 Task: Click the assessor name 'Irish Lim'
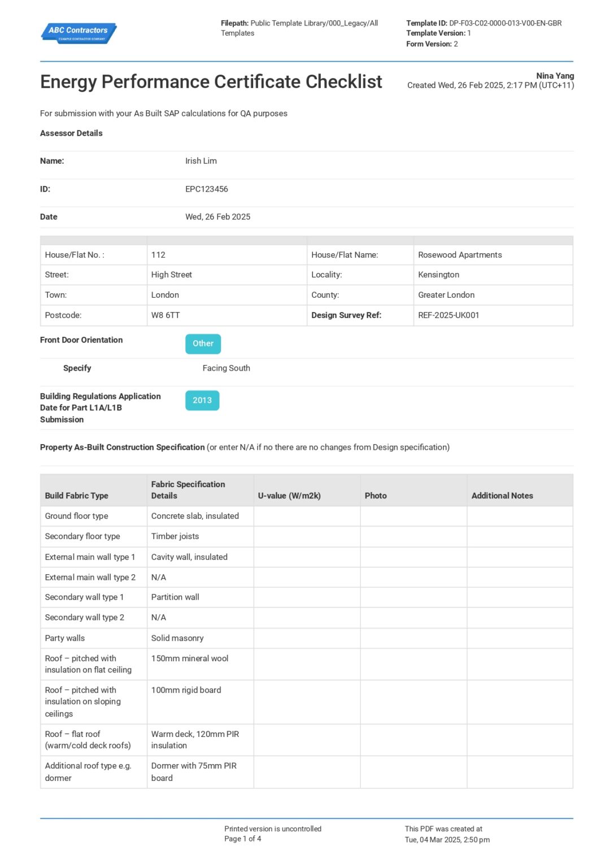click(x=201, y=161)
